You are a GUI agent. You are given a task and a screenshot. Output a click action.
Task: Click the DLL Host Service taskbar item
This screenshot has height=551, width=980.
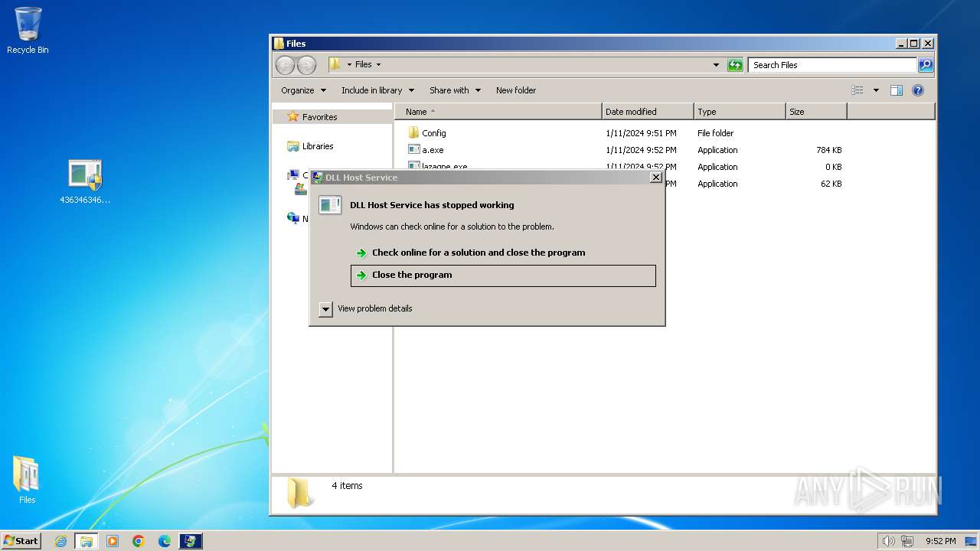(x=191, y=541)
